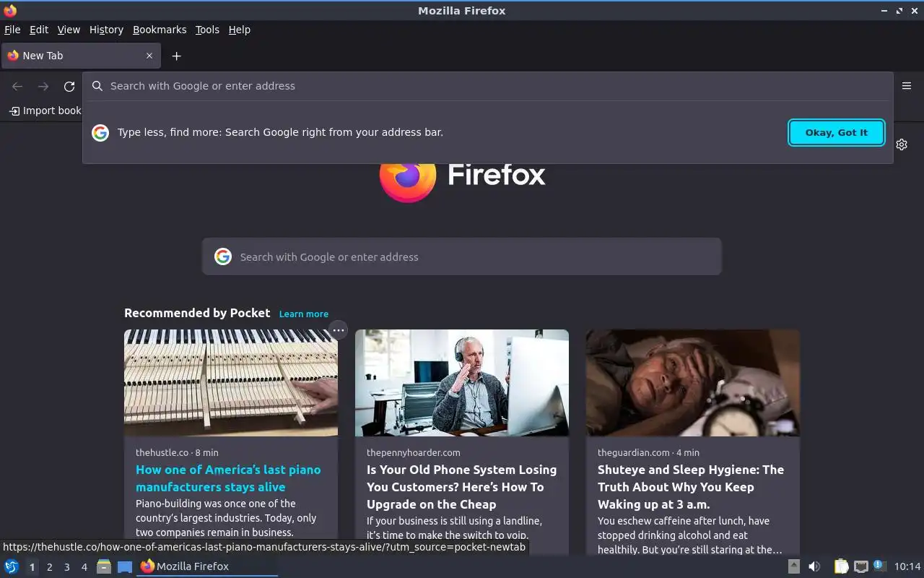924x578 pixels.
Task: Click the address bar search magnifier icon
Action: (97, 86)
